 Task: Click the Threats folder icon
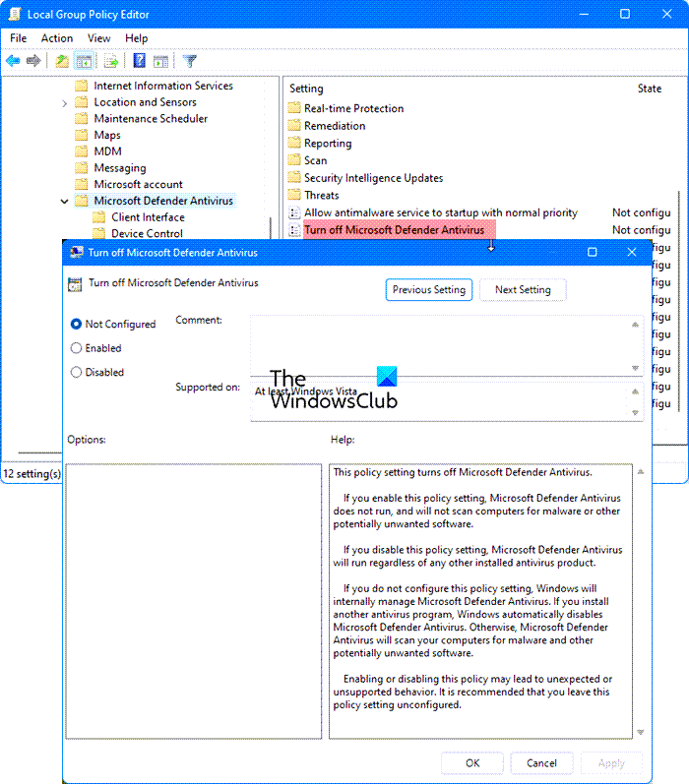click(294, 195)
